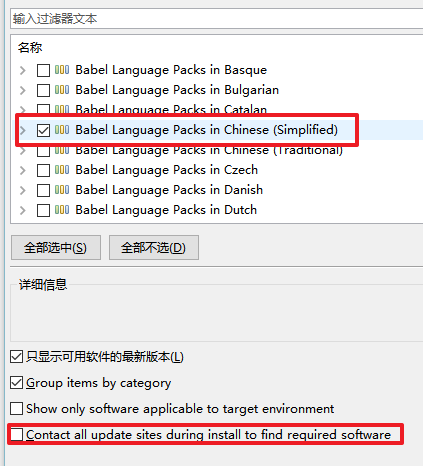Expand the Bulgarian language pack tree node
The width and height of the screenshot is (423, 466).
coord(23,90)
